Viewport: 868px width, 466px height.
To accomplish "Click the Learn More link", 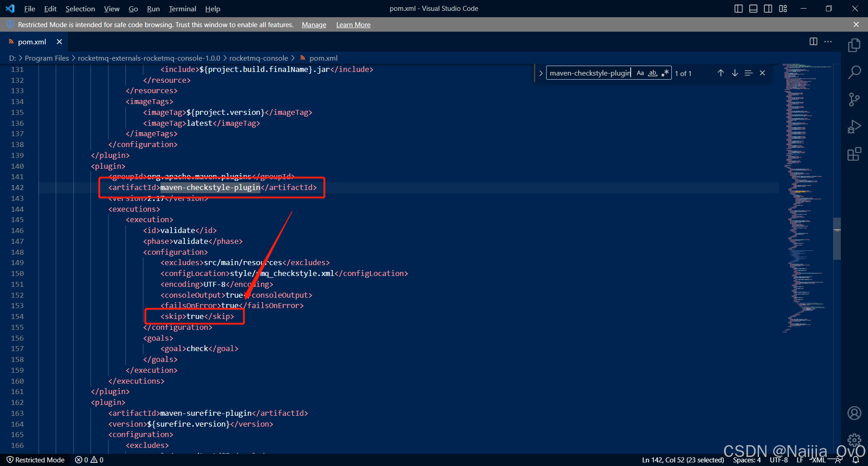I will click(353, 24).
